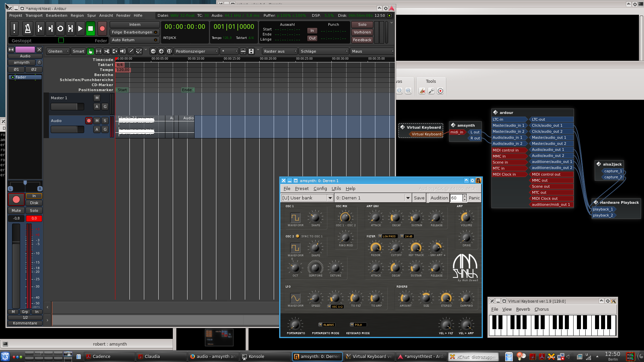Screen dimensions: 644x362
Task: Click the record-circle tool in Claudia Tools
Action: click(x=440, y=91)
